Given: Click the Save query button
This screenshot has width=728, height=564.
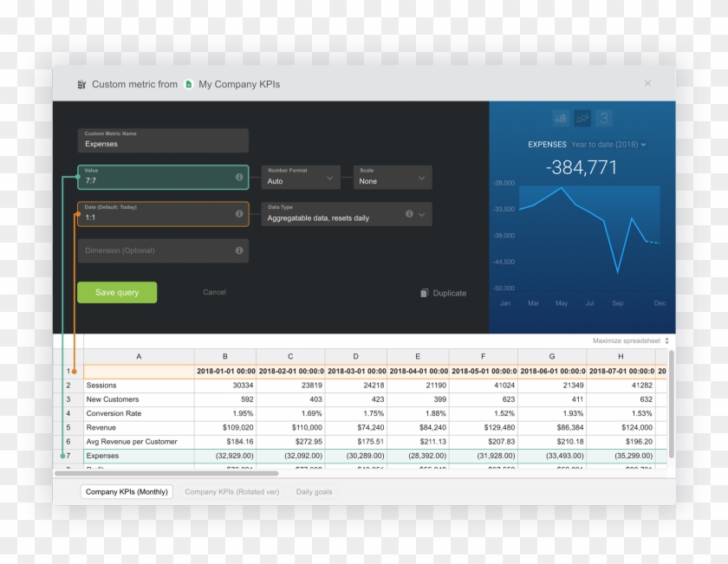Looking at the screenshot, I should coord(117,293).
